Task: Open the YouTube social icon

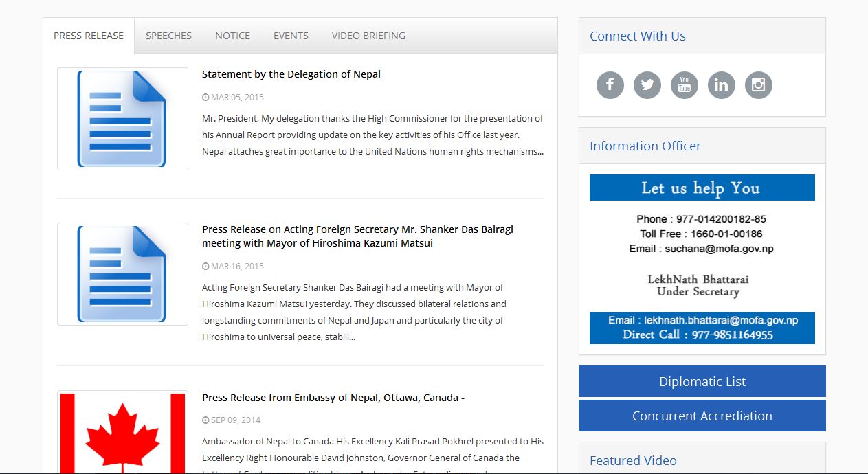Action: [684, 85]
